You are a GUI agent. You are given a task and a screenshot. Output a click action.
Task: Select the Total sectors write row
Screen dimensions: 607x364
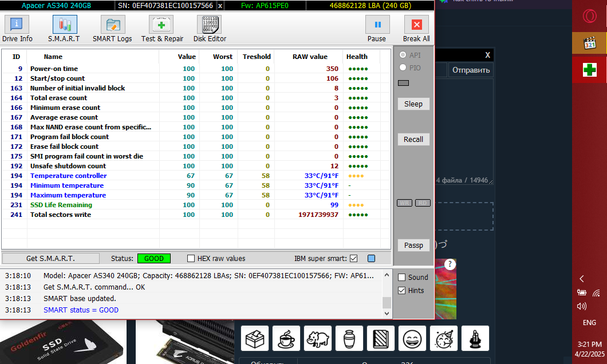[60, 215]
